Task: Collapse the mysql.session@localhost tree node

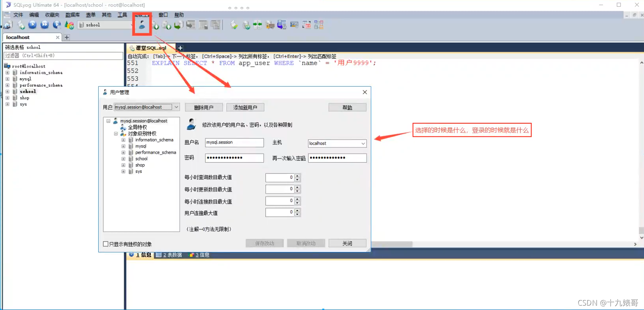Action: tap(108, 121)
